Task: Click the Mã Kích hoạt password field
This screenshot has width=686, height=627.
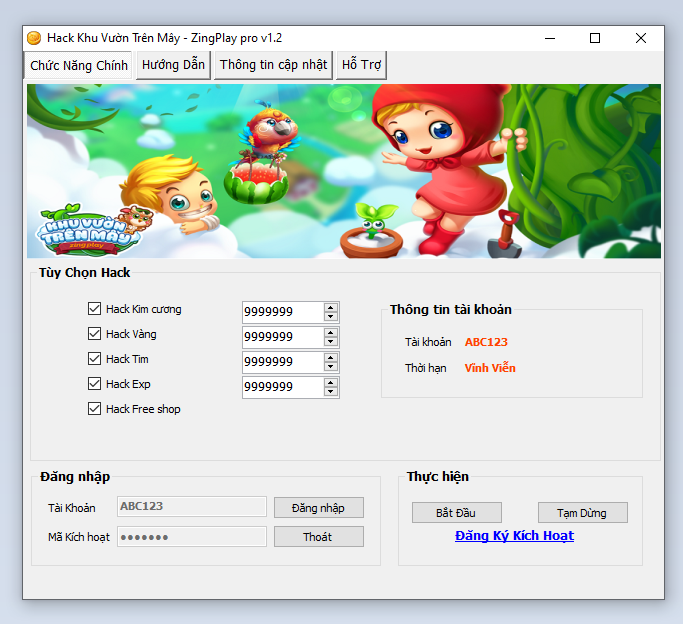Action: click(192, 537)
